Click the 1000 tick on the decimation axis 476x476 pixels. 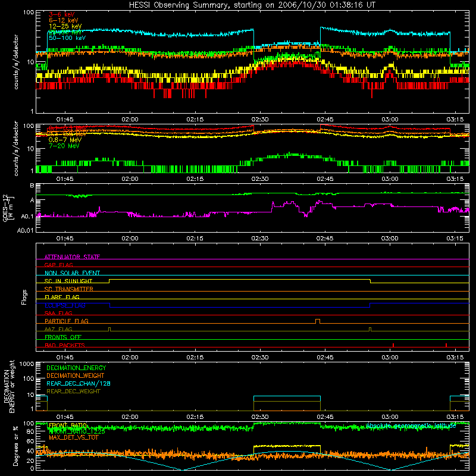click(x=26, y=364)
